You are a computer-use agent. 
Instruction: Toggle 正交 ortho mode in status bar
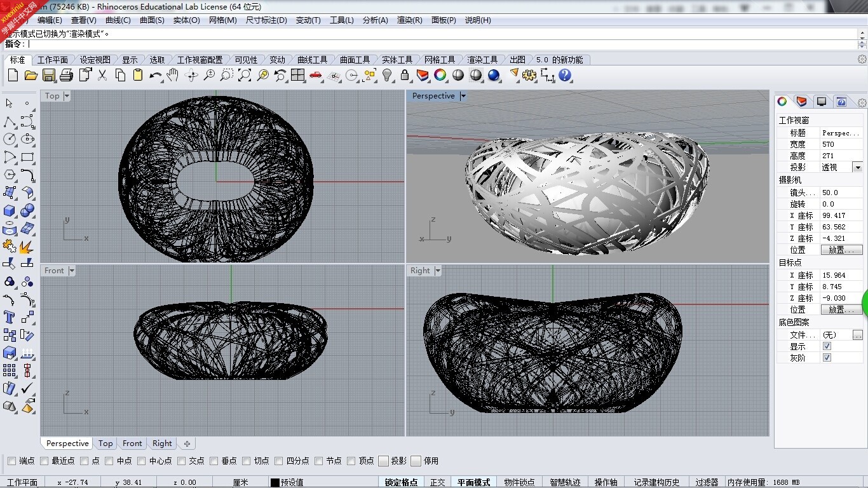437,482
